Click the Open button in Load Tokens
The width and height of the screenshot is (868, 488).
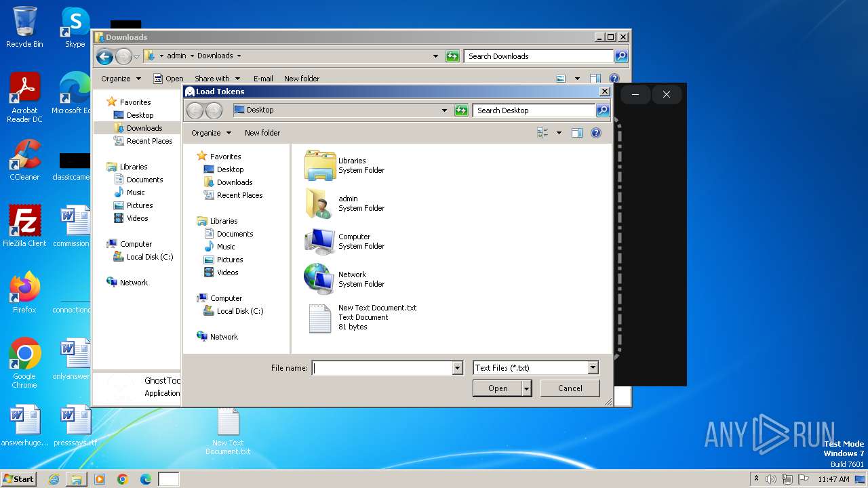pos(497,388)
